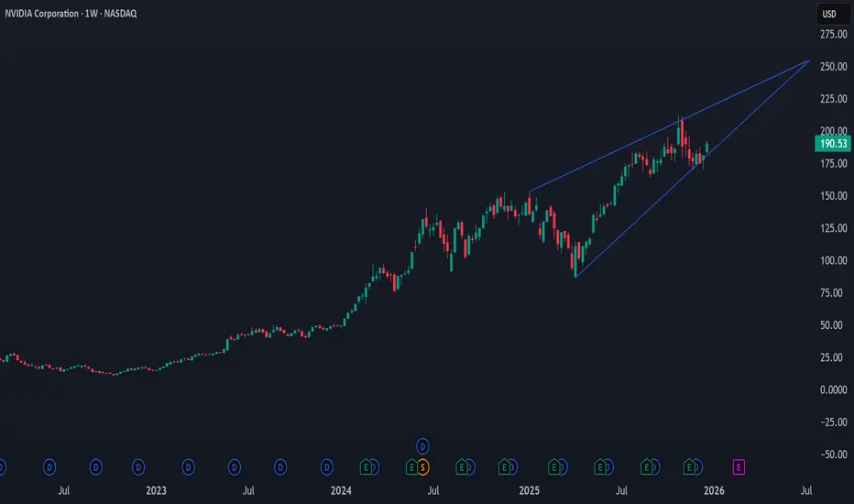This screenshot has height=504, width=854.
Task: Click the 250.00 price axis label
Action: click(834, 67)
